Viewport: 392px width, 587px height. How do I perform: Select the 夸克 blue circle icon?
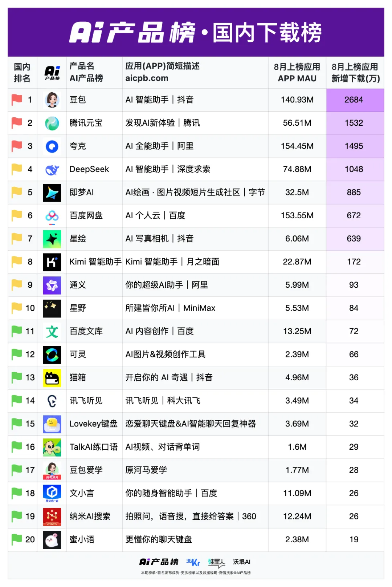click(x=52, y=146)
